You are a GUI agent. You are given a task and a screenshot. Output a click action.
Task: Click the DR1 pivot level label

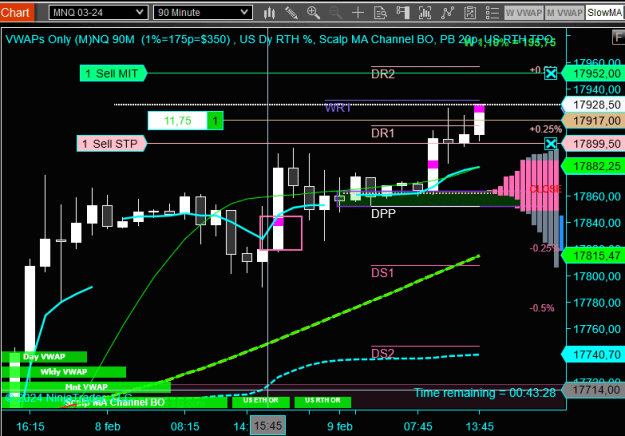(x=383, y=133)
